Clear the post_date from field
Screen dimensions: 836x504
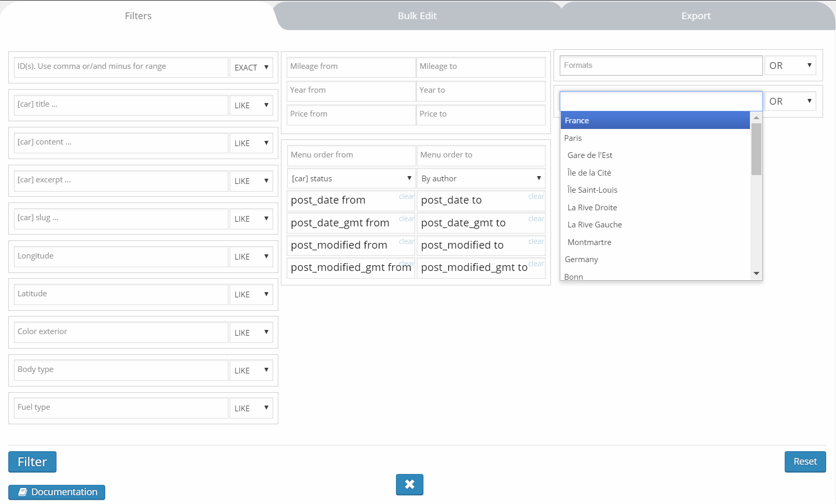click(406, 196)
